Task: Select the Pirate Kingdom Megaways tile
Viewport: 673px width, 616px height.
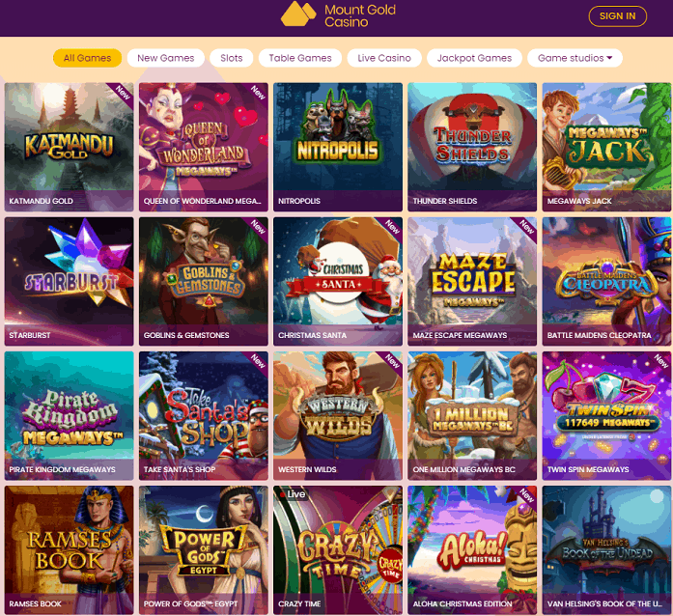Action: coord(70,415)
